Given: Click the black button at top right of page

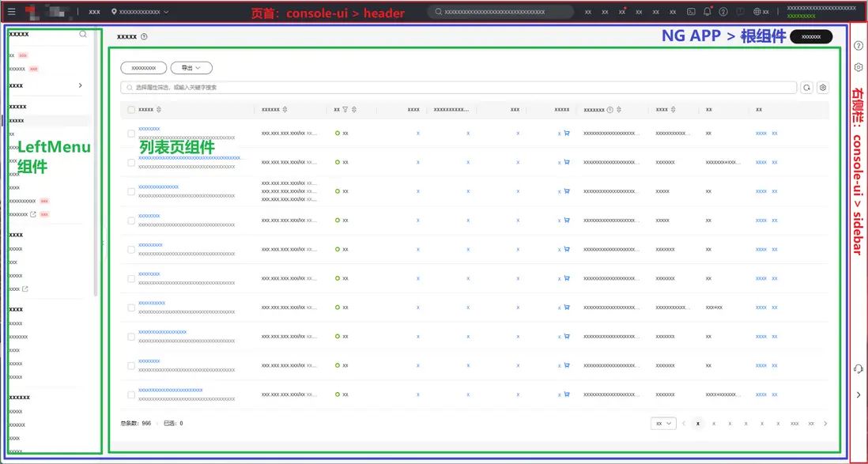Looking at the screenshot, I should 811,36.
